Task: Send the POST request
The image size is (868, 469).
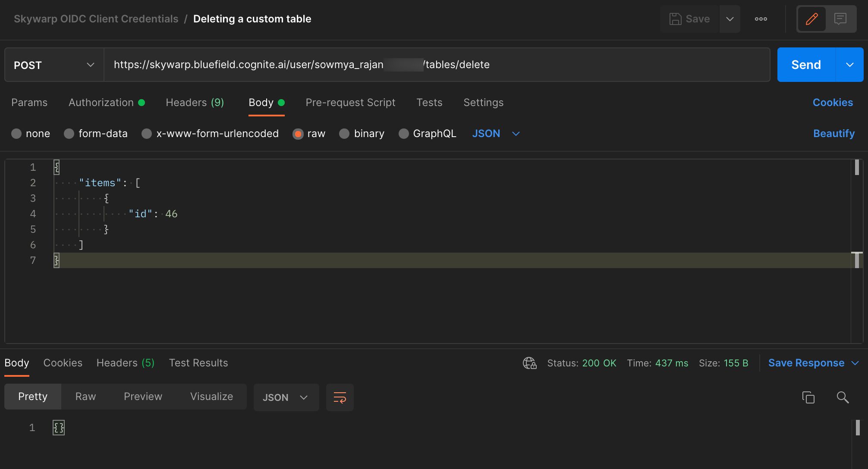Action: [806, 65]
